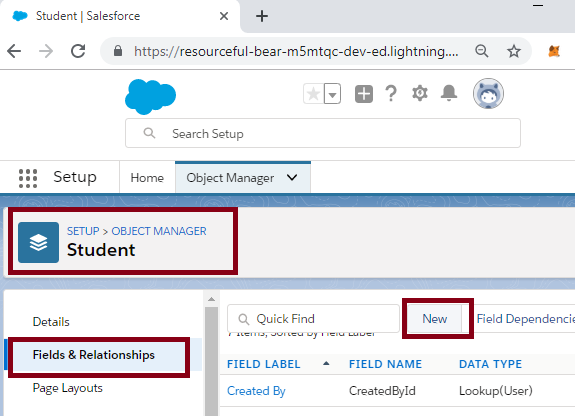This screenshot has width=584, height=416.
Task: Open the MetaMask fox extension icon
Action: (554, 51)
